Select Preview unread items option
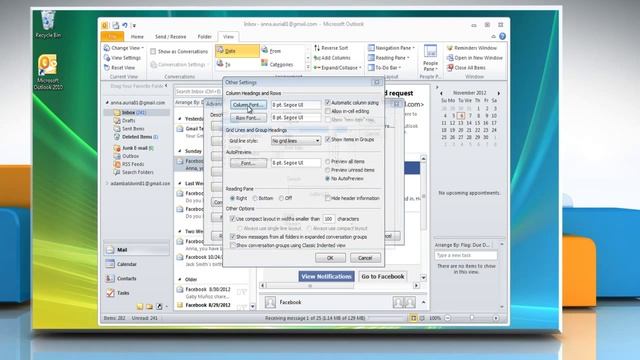Viewport: 640px width, 360px height. click(327, 170)
